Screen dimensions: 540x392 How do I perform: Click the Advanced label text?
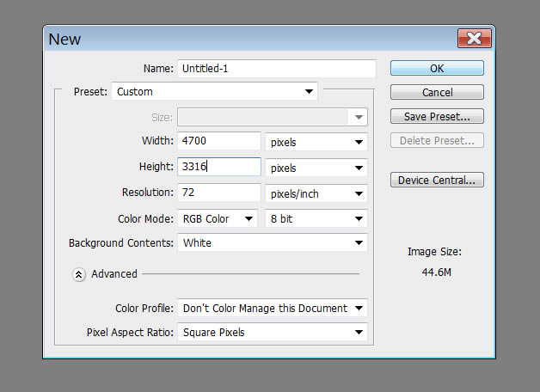coord(114,274)
